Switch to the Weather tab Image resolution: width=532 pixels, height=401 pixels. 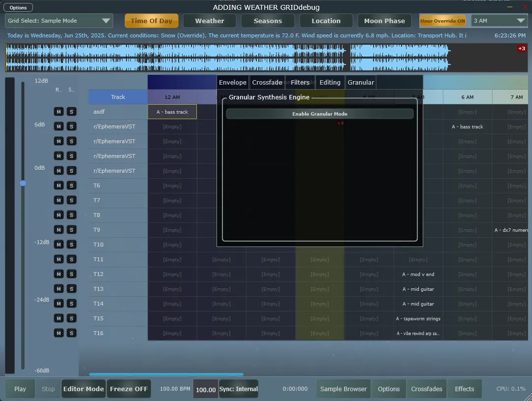pyautogui.click(x=209, y=21)
